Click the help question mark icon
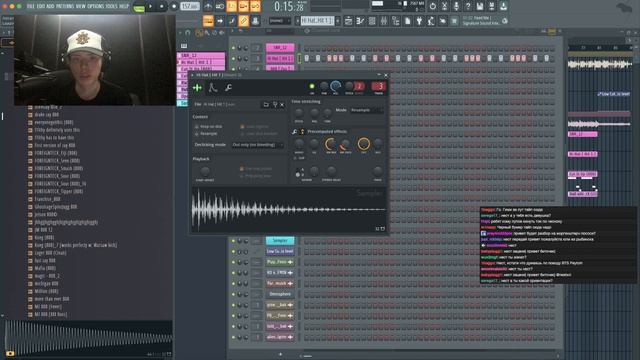This screenshot has height=360, width=640. click(x=468, y=6)
